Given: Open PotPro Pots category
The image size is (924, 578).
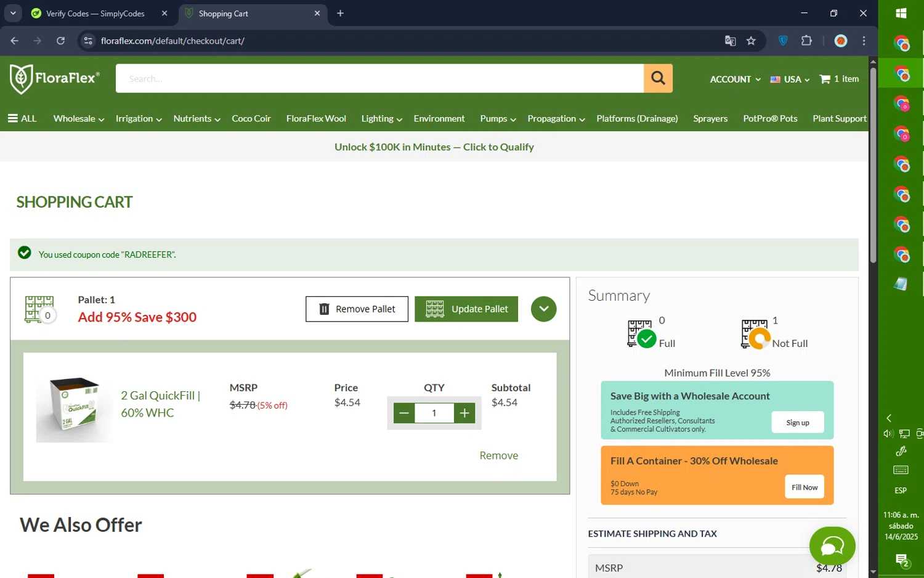Looking at the screenshot, I should [770, 118].
